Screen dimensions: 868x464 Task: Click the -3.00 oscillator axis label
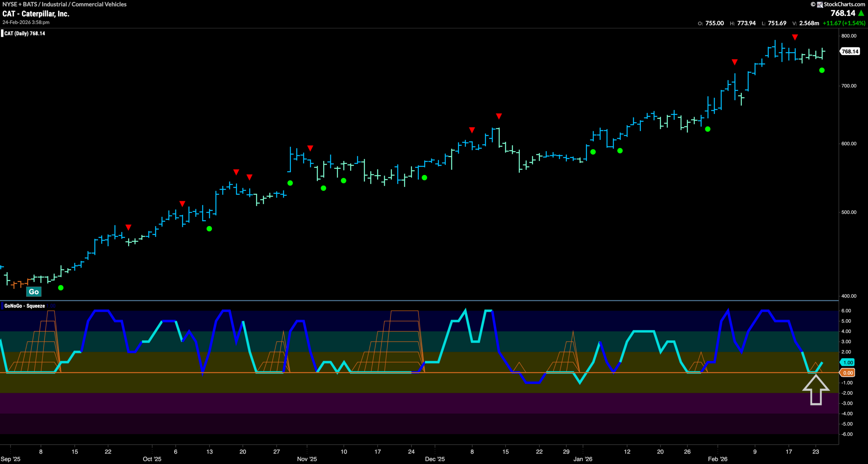click(847, 403)
